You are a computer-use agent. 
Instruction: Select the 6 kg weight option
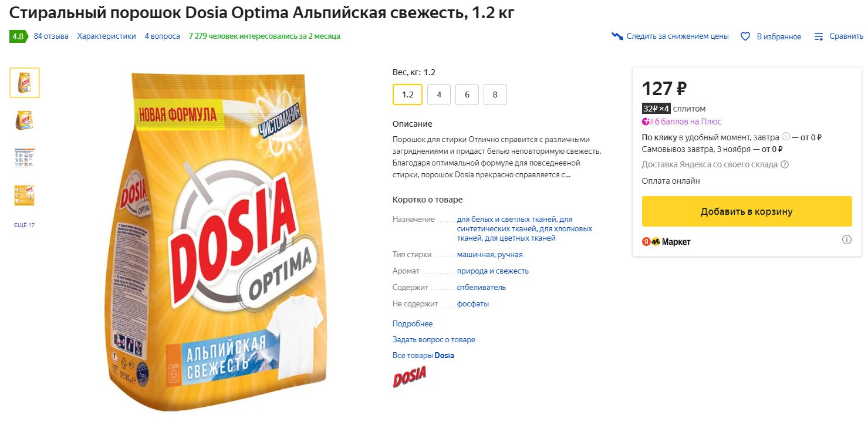point(467,95)
